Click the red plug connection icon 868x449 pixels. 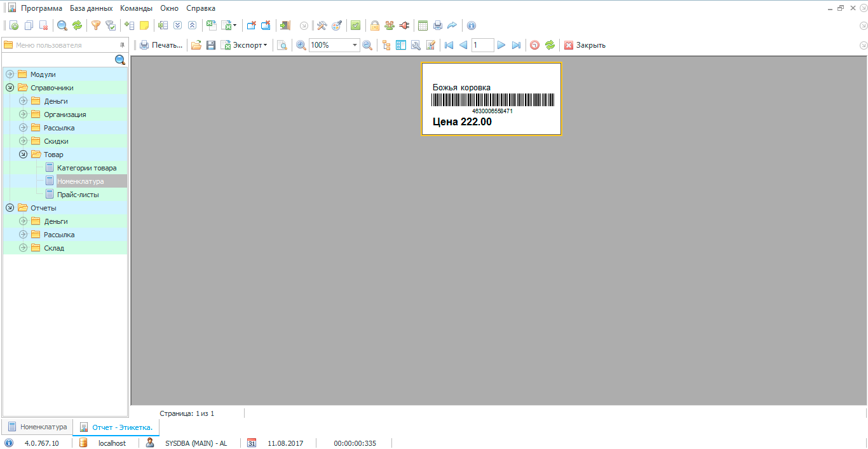[x=404, y=25]
